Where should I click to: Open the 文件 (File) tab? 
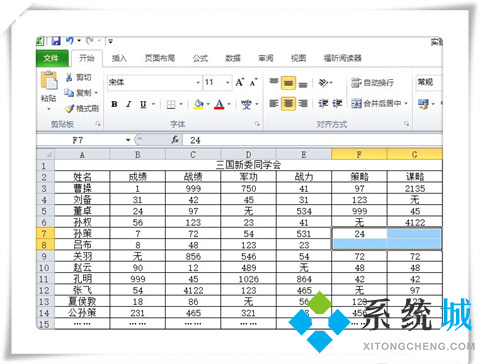point(51,58)
